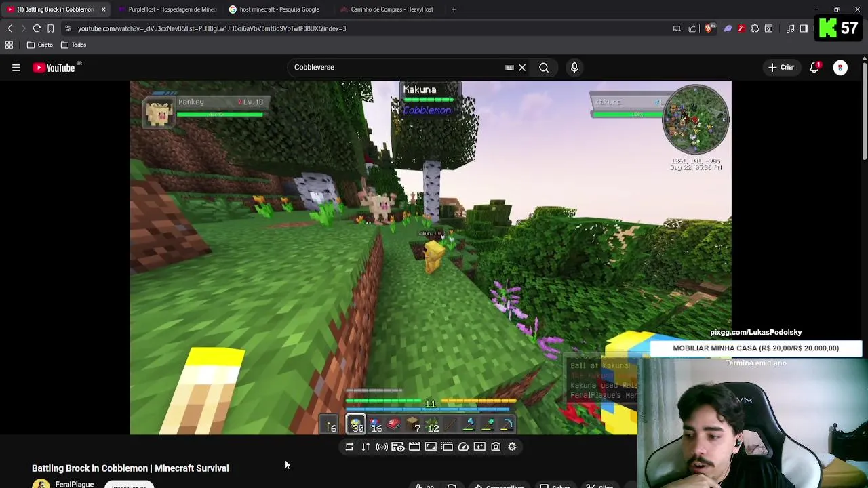This screenshot has height=488, width=868.
Task: Toggle cinema mode clapperboard icon
Action: 414,447
